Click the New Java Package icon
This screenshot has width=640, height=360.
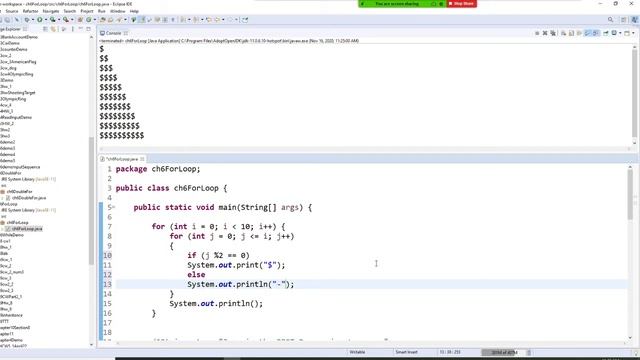tap(80, 20)
